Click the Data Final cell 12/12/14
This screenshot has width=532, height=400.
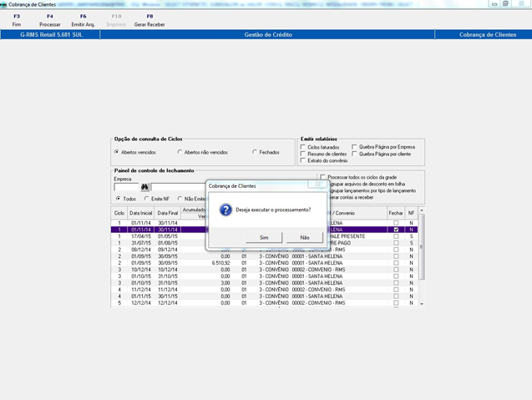point(168,302)
